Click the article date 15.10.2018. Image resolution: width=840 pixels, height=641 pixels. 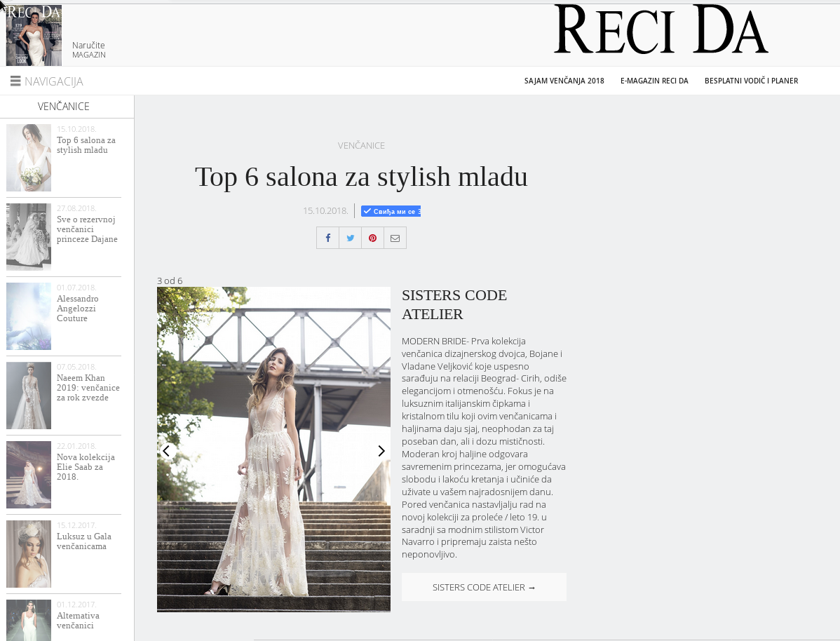[x=326, y=210]
